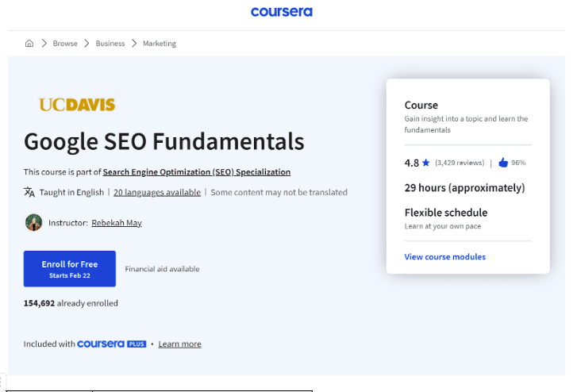Click the 29 hours (approximately) text

[x=464, y=188]
